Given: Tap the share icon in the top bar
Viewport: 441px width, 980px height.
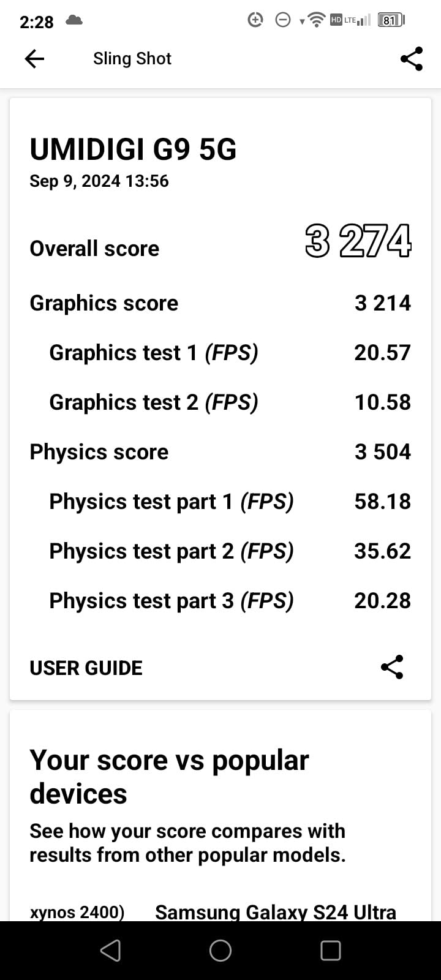Looking at the screenshot, I should pos(412,59).
